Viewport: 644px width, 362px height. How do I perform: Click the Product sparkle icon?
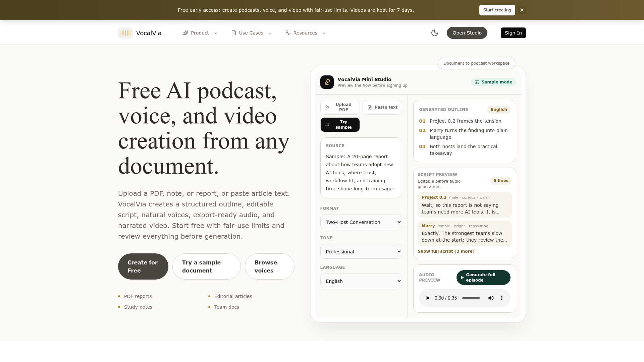[186, 33]
